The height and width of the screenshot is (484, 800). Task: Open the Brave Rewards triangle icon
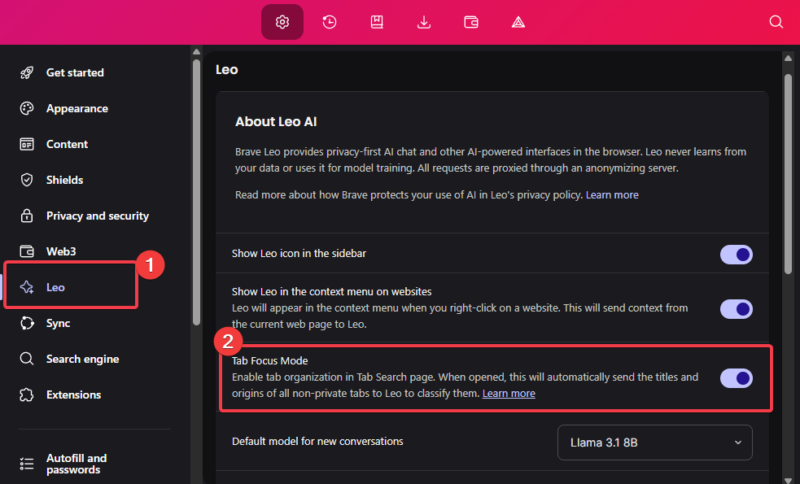(518, 22)
